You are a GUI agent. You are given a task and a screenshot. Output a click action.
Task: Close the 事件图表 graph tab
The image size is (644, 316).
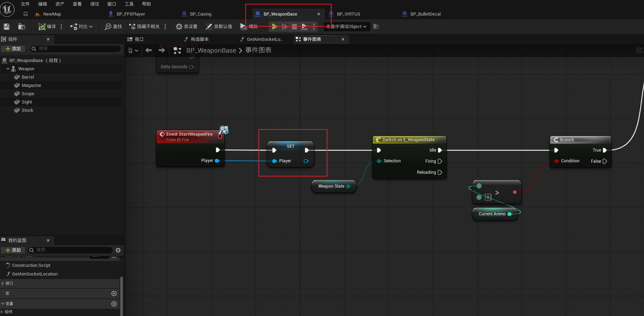point(343,39)
